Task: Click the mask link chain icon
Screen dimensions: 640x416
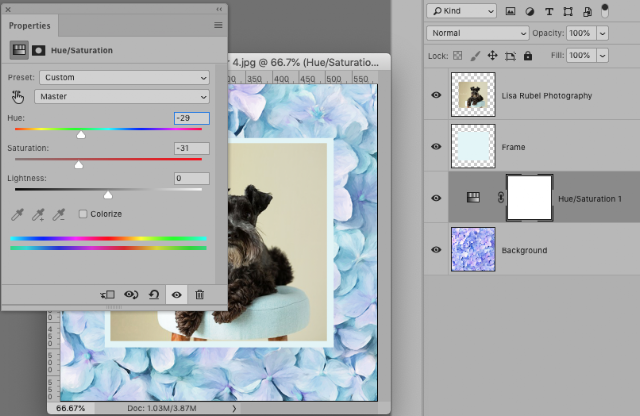Action: [501, 198]
